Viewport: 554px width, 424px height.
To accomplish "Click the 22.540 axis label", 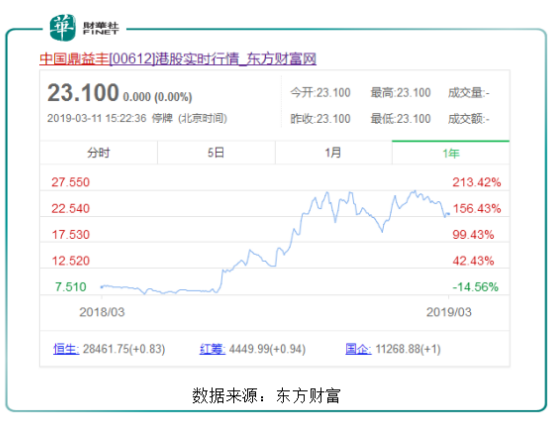I will point(71,208).
